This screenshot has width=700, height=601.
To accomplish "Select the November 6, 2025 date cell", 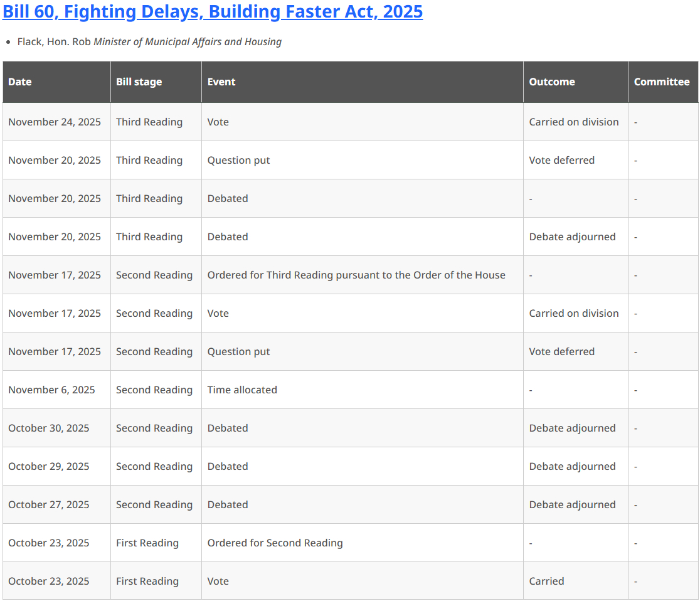I will click(x=51, y=390).
